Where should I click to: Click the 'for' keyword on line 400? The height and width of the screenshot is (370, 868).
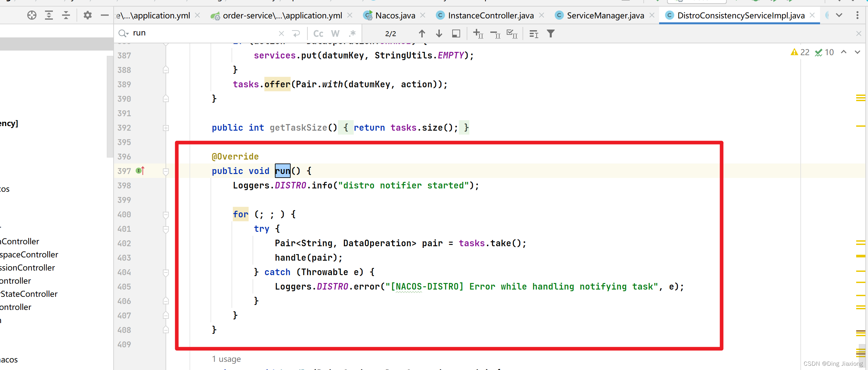(241, 214)
